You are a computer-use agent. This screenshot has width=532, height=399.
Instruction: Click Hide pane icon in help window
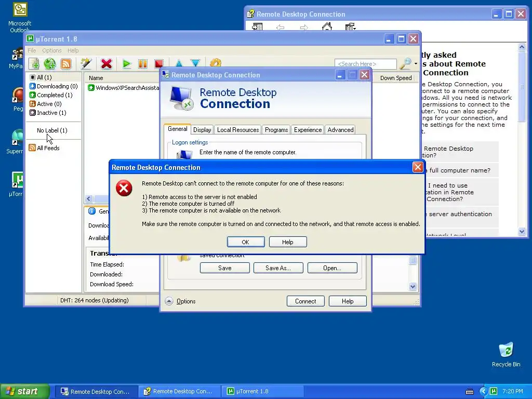(257, 26)
